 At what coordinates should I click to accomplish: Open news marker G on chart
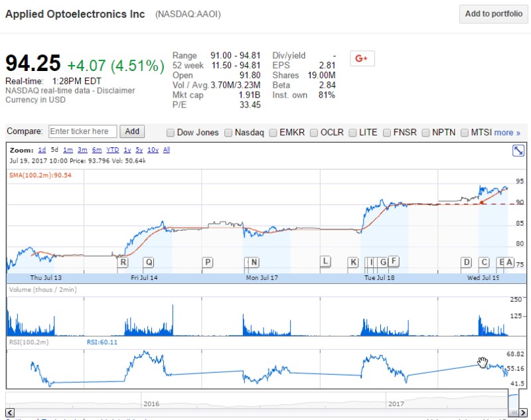pyautogui.click(x=383, y=262)
